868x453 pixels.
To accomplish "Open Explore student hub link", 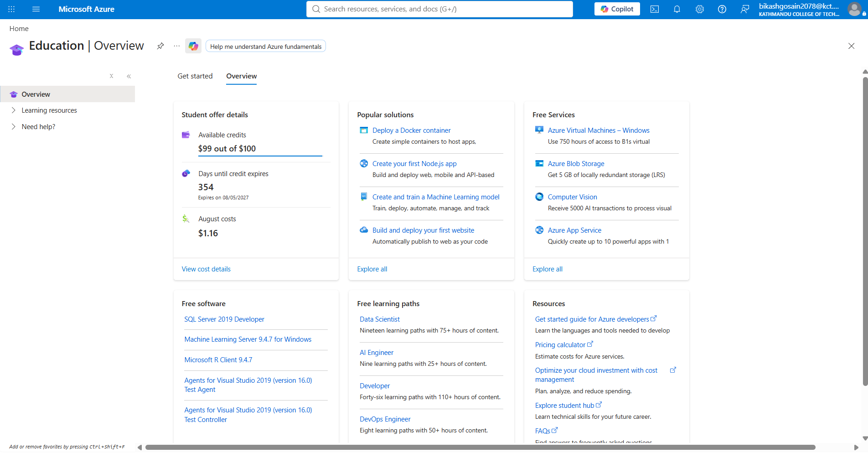I will point(568,406).
